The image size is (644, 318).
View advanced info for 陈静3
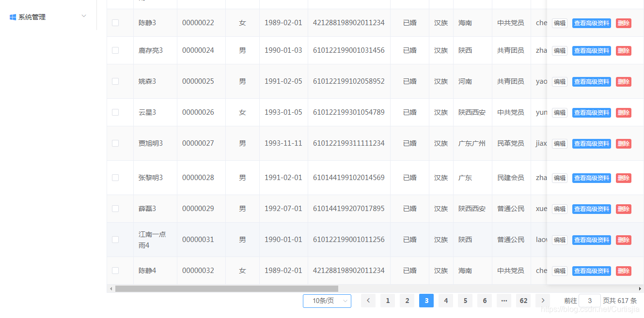(592, 23)
